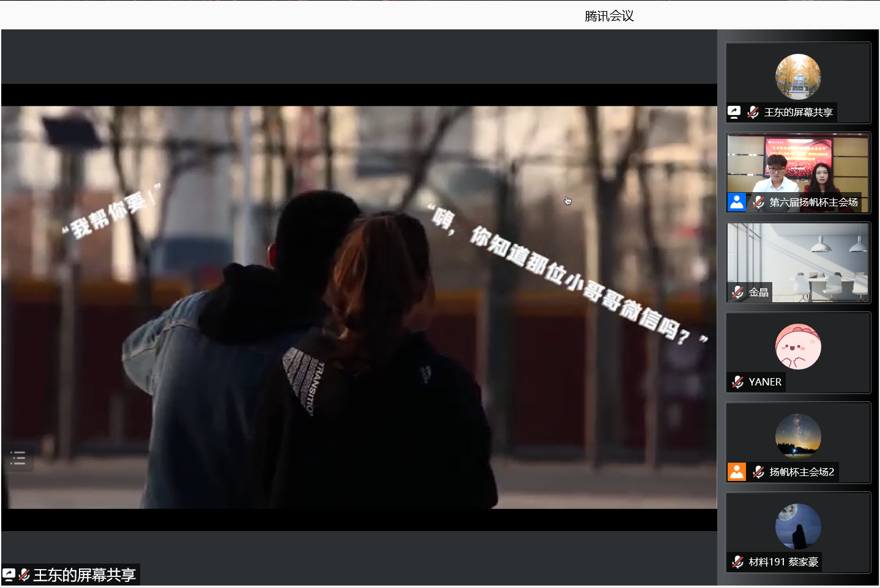Click the blue participant icon on 第六届扬帆杯主会场 thumbnail

coord(737,202)
